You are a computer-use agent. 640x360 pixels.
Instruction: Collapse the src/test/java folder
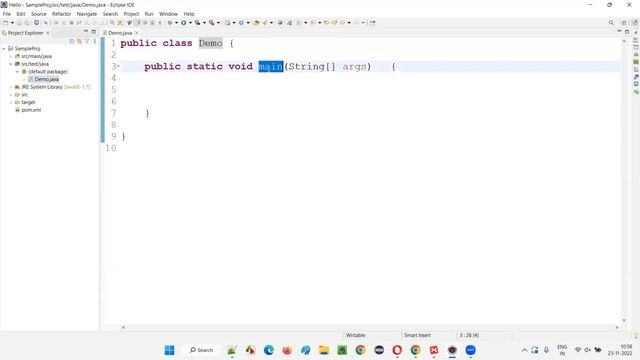pos(11,64)
